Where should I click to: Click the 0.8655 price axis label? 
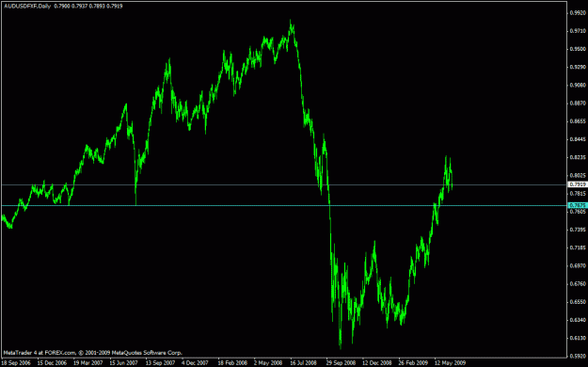(578, 121)
